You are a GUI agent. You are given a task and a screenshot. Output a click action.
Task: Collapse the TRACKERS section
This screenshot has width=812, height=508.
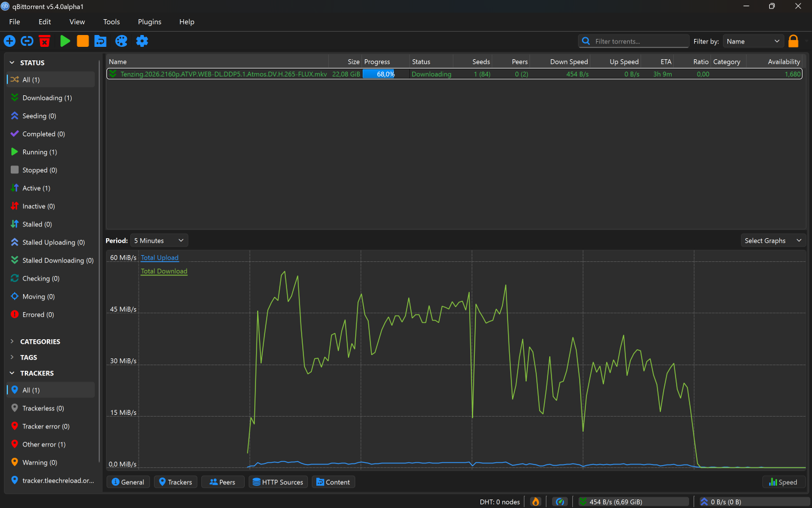12,373
